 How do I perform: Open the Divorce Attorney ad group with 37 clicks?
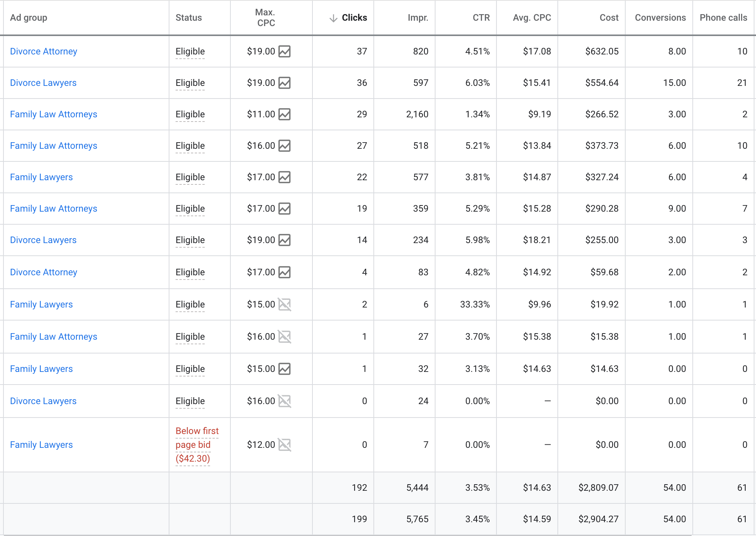tap(44, 51)
